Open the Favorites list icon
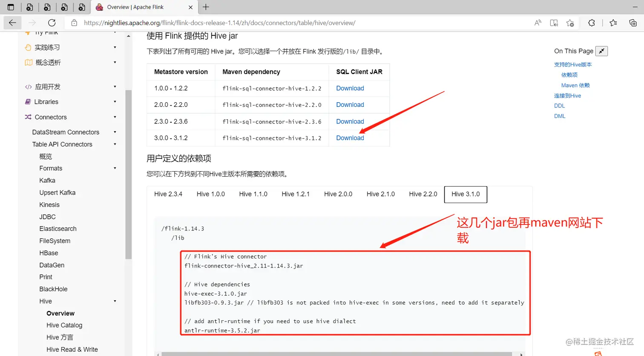 point(613,23)
